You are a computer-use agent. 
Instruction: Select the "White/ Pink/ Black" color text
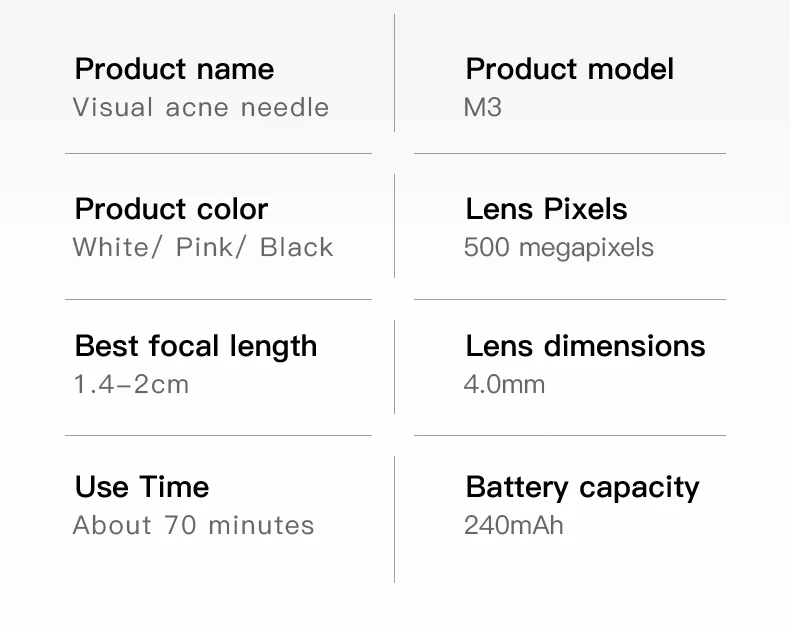point(203,247)
